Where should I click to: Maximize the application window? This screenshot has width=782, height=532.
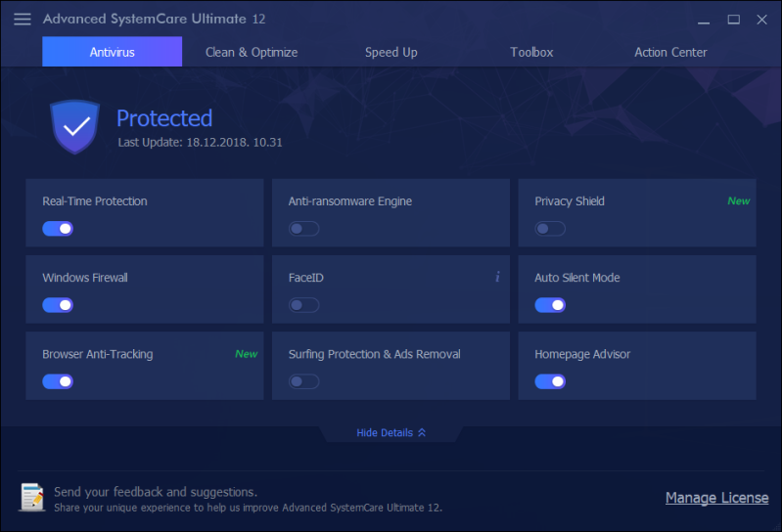pyautogui.click(x=733, y=20)
